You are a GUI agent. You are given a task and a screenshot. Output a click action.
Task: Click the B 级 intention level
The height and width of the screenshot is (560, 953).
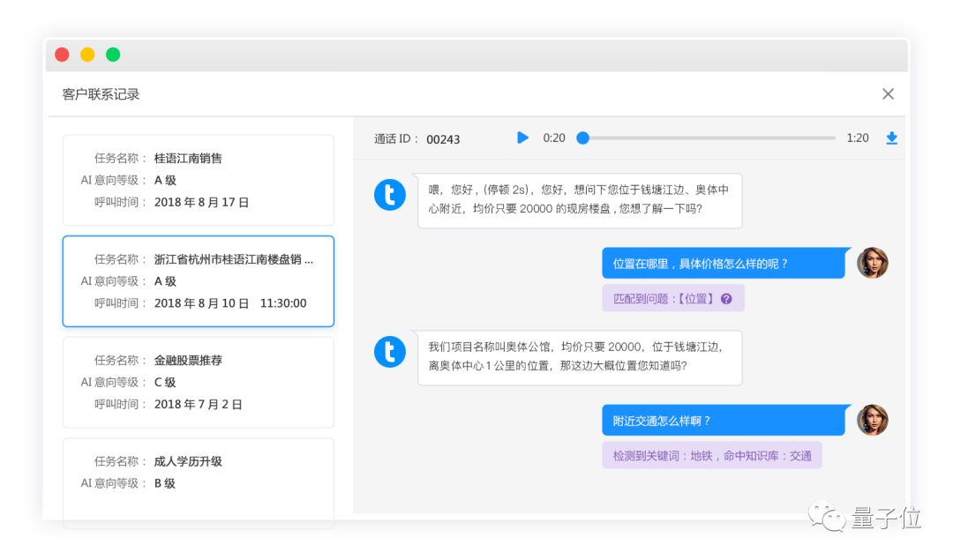tap(165, 483)
